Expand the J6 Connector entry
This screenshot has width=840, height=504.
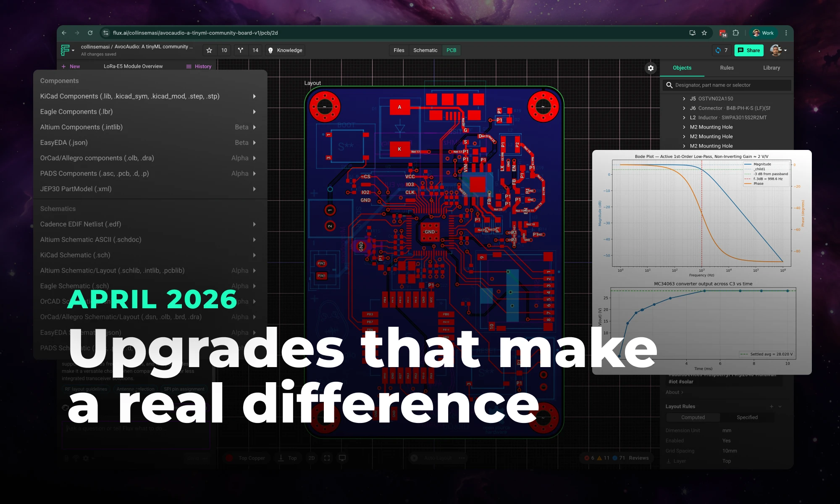(685, 108)
